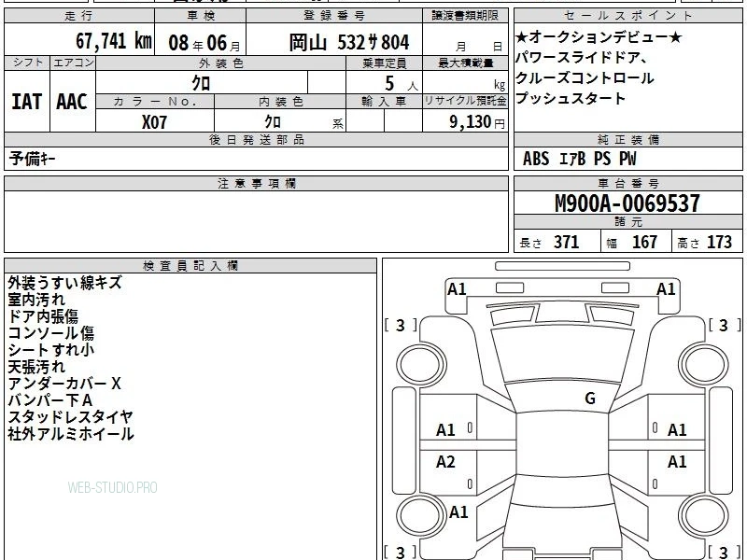Click the 内装色 header
Image resolution: width=747 pixels, height=560 pixels.
(x=280, y=102)
